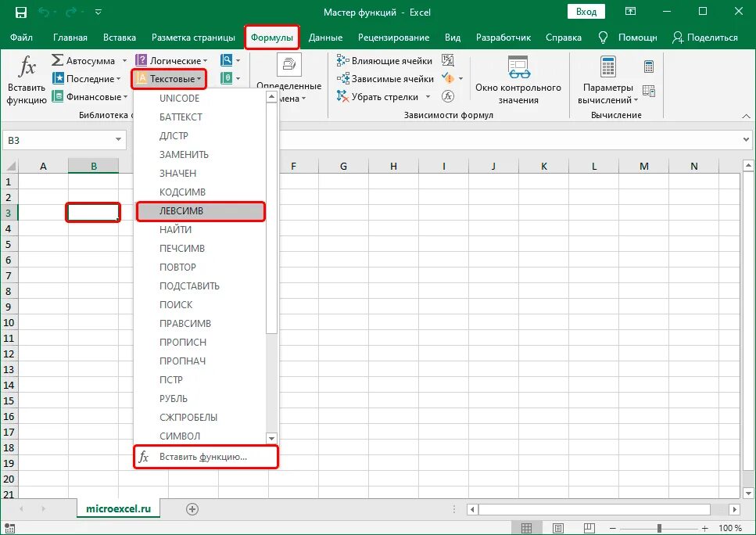Open Lookup and Reference functions icon
Image resolution: width=756 pixels, height=535 pixels.
(230, 60)
